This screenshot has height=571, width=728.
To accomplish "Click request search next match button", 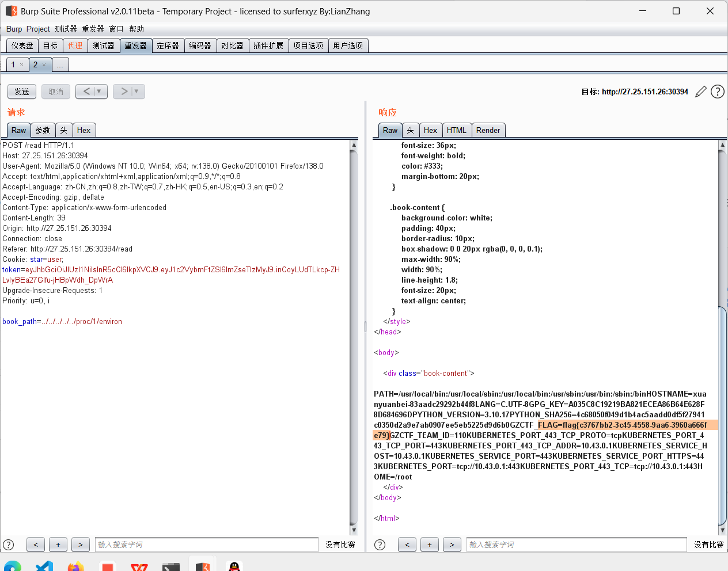I will (81, 545).
